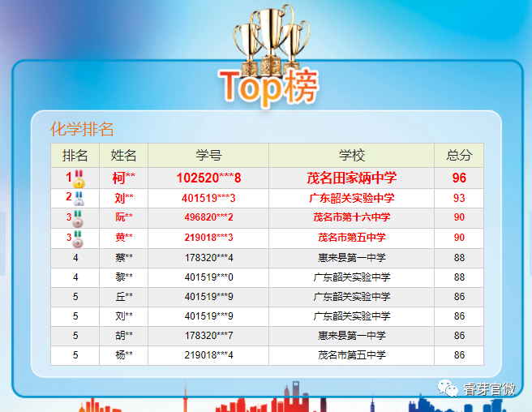The image size is (532, 412).
Task: Click the Top榜 title text
Action: coord(268,87)
